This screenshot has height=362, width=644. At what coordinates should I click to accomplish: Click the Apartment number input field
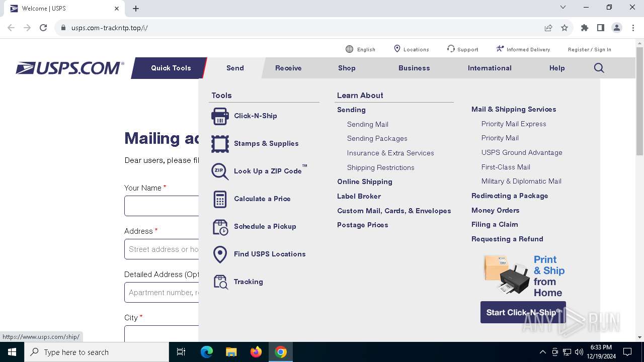click(162, 293)
